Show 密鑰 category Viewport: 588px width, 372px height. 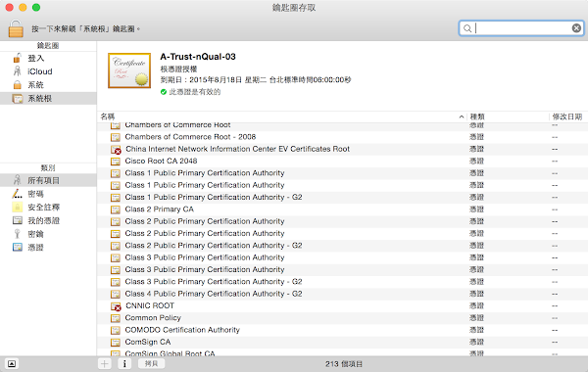point(48,234)
